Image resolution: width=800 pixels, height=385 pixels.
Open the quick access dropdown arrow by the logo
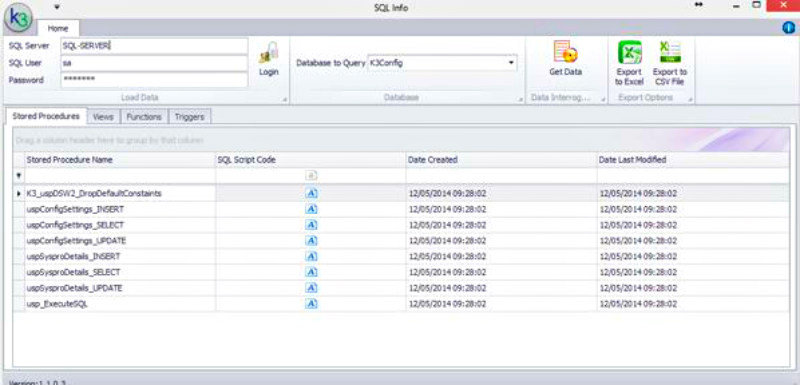[x=57, y=7]
